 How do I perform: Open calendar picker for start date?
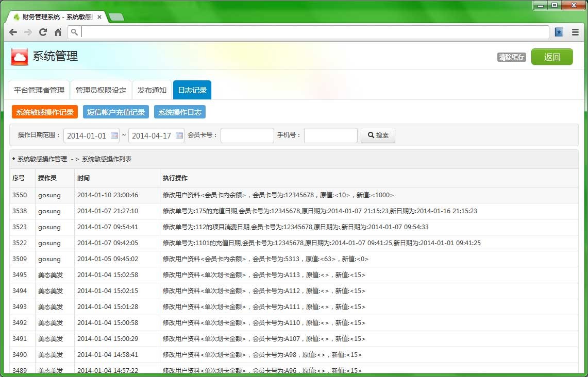coord(114,135)
